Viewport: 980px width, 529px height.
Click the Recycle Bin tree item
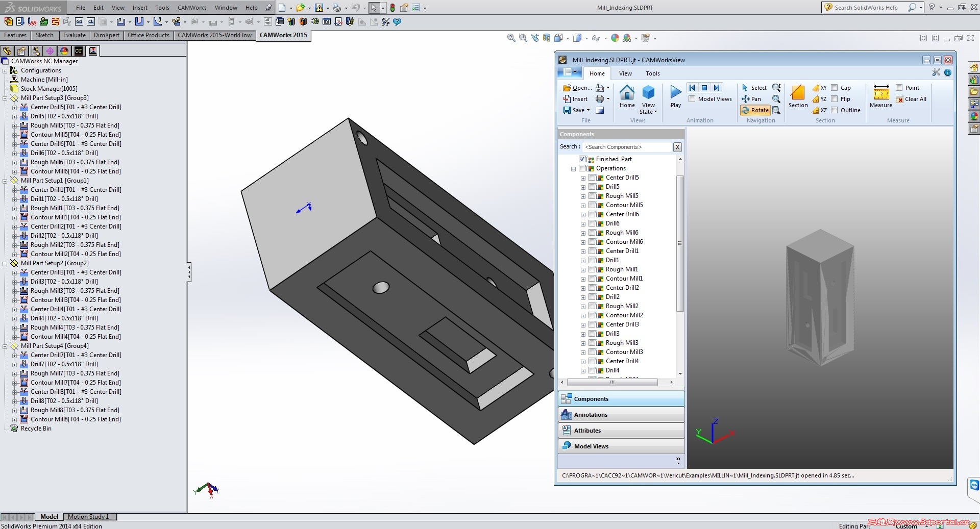[x=36, y=429]
